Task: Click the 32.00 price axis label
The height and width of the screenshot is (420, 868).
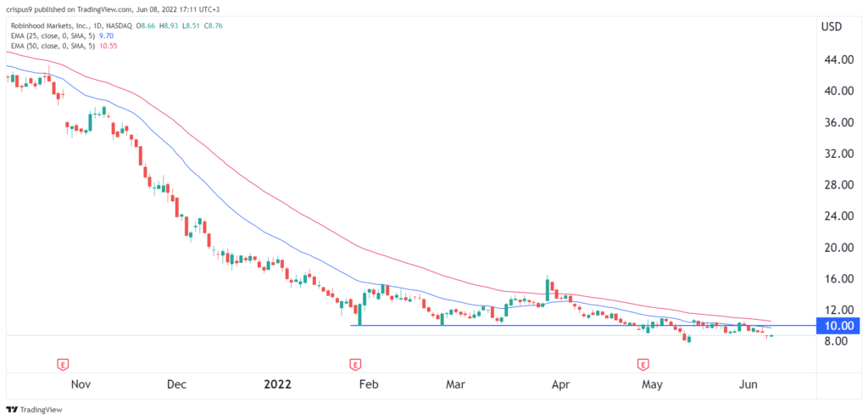Action: pyautogui.click(x=840, y=154)
